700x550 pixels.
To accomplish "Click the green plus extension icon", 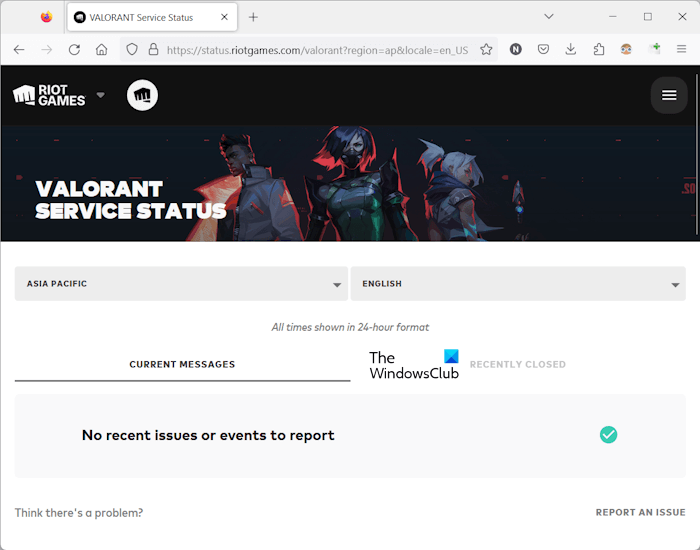I will [x=654, y=49].
